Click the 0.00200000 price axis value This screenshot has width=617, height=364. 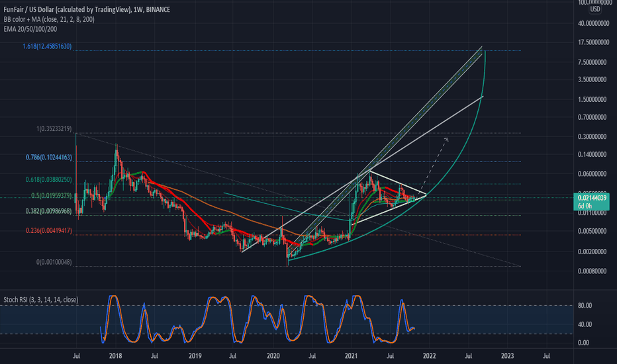coord(593,252)
